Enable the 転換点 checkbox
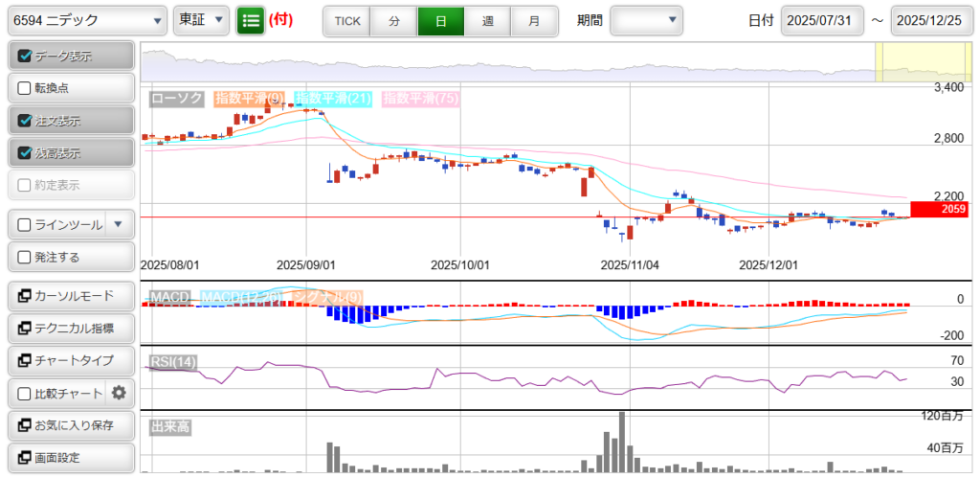The image size is (980, 478). [x=26, y=88]
